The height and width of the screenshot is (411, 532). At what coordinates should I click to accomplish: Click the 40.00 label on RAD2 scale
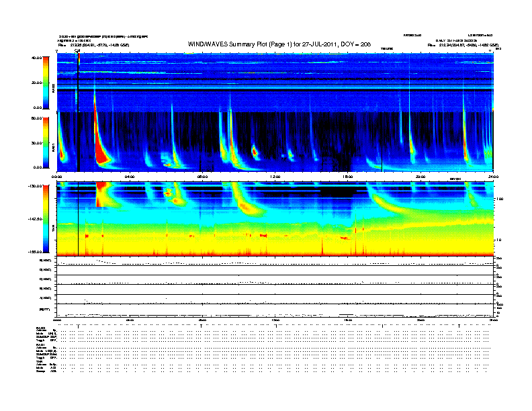pos(36,58)
